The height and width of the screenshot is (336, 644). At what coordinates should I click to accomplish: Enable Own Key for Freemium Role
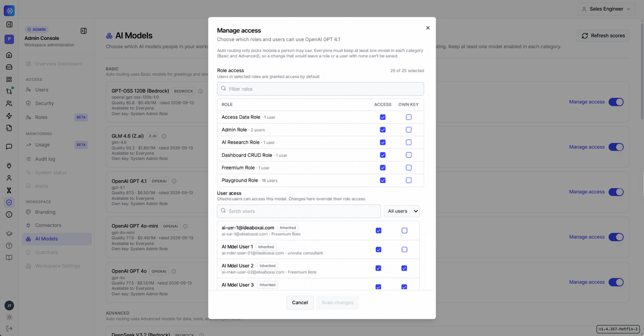tap(409, 168)
